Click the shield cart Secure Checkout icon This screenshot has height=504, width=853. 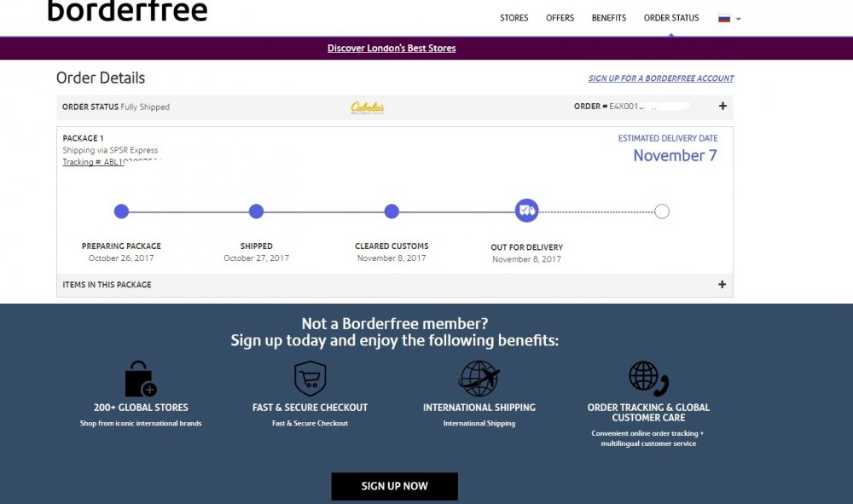point(310,378)
